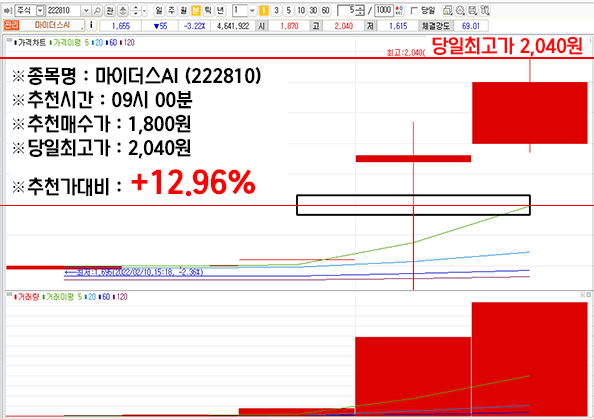
Task: Click the orange 관리 badge
Action: tap(11, 25)
